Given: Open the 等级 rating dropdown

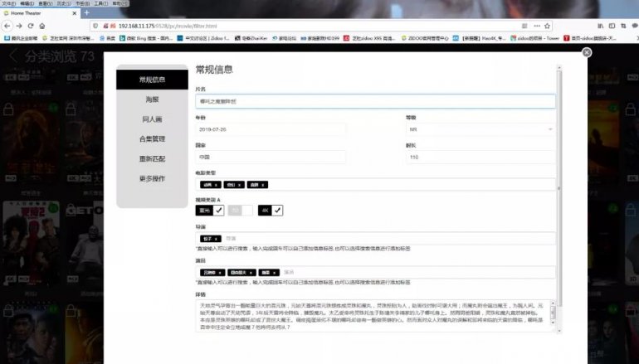Looking at the screenshot, I should coord(479,129).
